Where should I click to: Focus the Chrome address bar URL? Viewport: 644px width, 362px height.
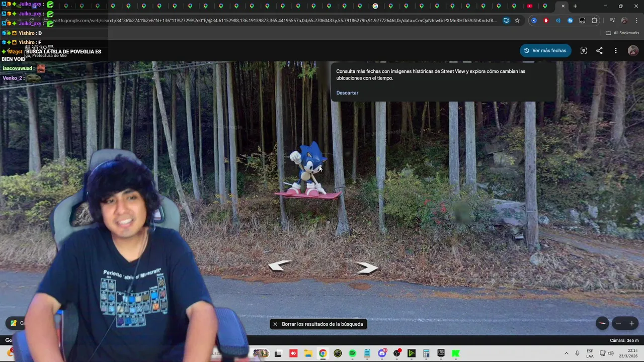[x=272, y=21]
